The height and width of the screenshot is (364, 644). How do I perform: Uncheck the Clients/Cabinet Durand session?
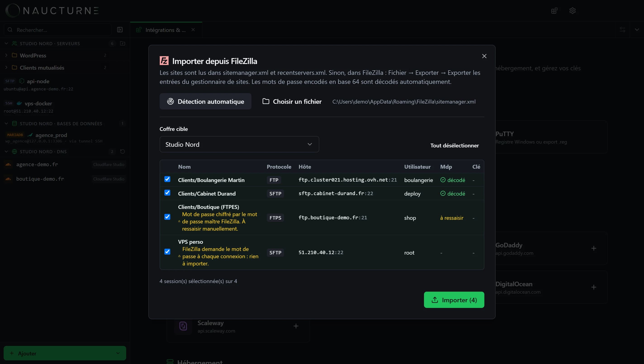[167, 193]
